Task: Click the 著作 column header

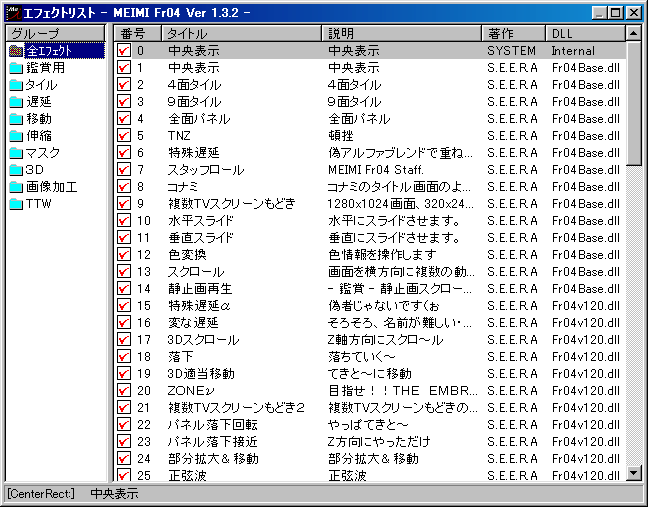Action: click(x=514, y=33)
